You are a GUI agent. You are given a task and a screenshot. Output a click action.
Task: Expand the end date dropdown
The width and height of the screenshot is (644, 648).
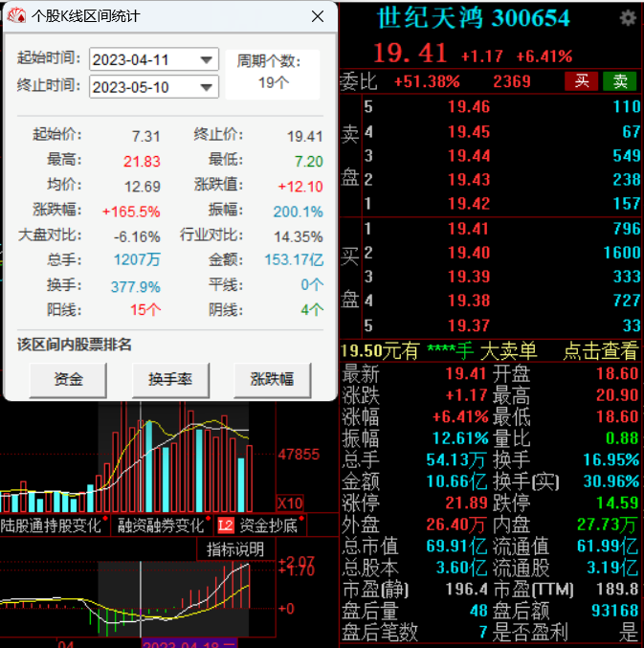click(206, 87)
